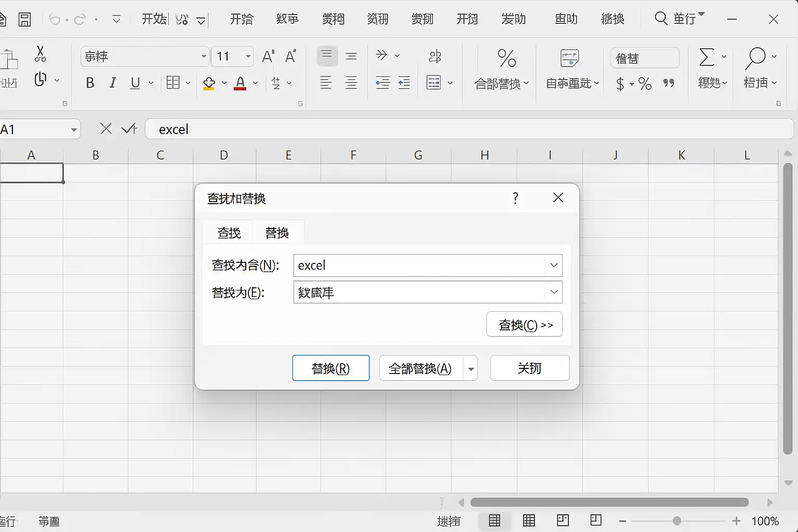Switch to the Find tab in dialog
798x532 pixels.
click(229, 233)
